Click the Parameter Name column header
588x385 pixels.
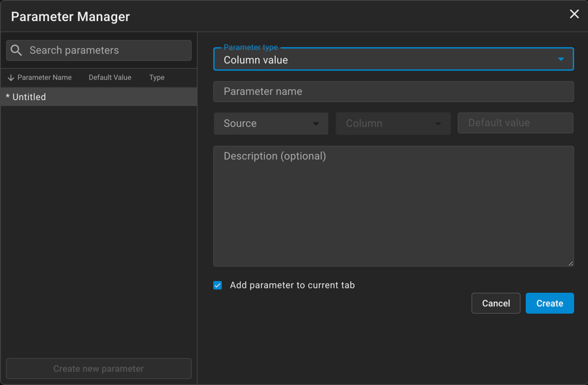tap(44, 78)
